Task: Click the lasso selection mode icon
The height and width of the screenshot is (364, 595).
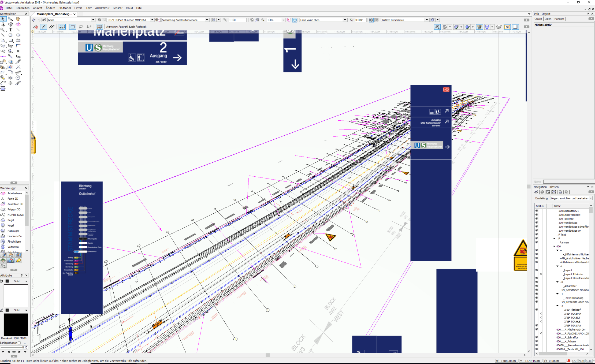Action: coord(81,27)
